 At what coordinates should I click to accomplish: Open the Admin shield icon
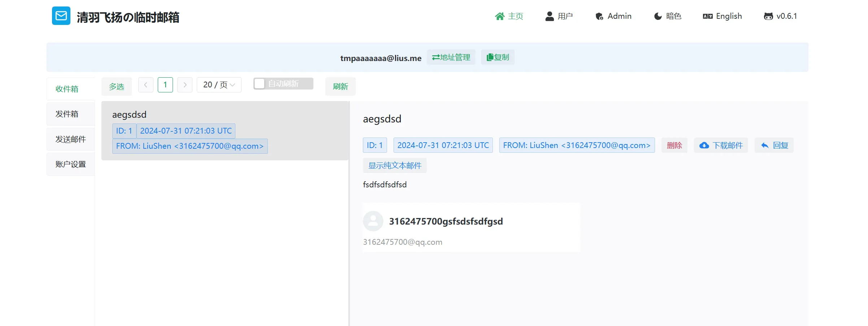pos(599,16)
